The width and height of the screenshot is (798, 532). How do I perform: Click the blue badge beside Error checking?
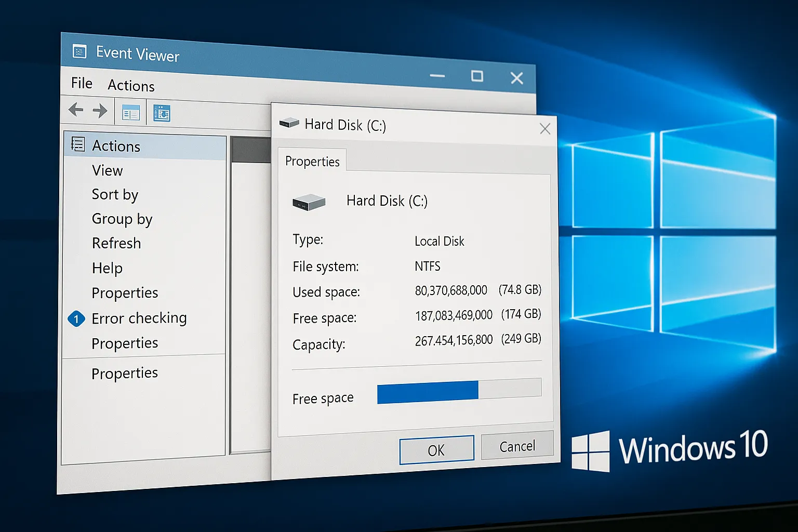(x=76, y=318)
